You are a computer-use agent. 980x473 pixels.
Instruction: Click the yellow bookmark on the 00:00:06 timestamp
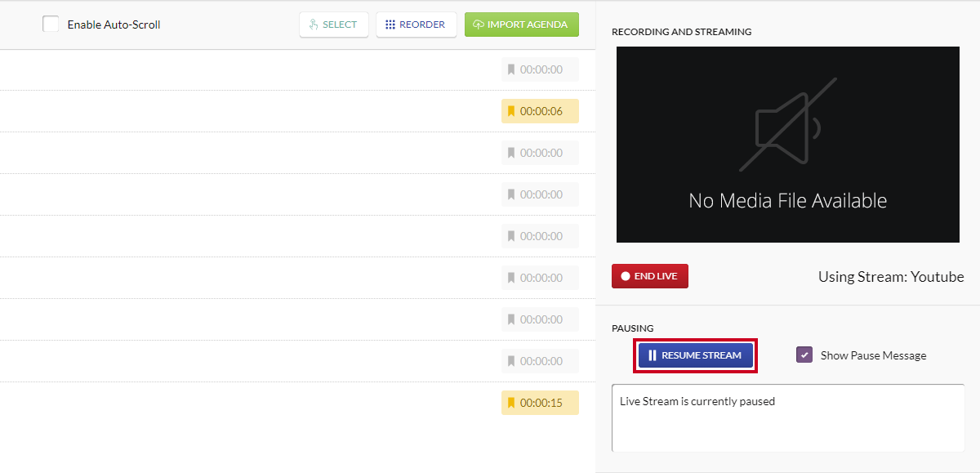[511, 111]
